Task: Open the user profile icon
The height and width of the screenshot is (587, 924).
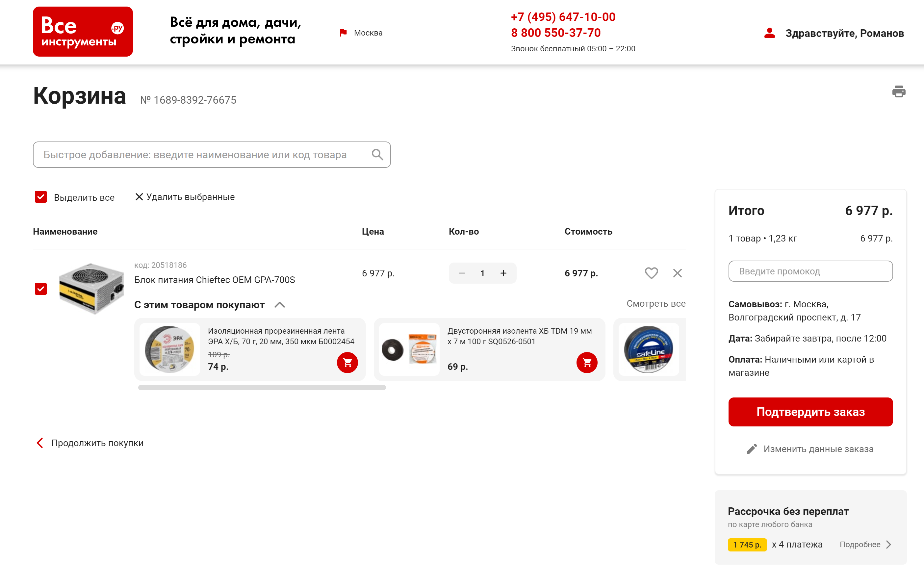Action: (770, 33)
